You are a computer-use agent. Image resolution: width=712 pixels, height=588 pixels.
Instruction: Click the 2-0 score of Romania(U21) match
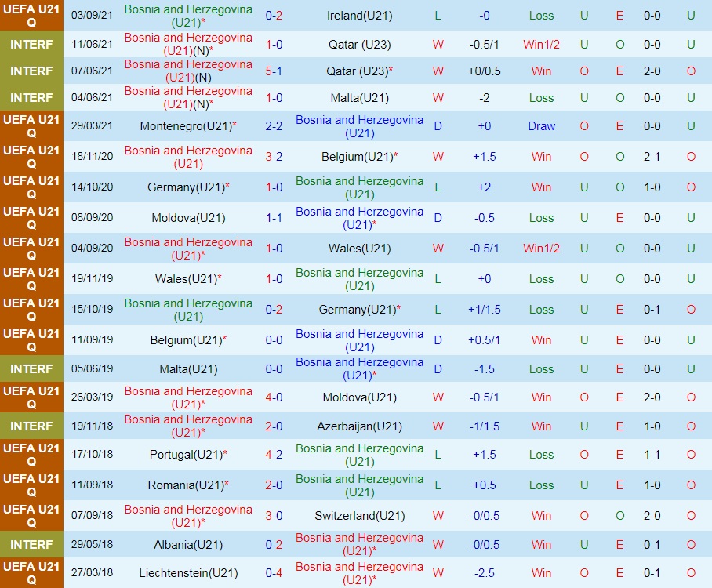click(274, 485)
